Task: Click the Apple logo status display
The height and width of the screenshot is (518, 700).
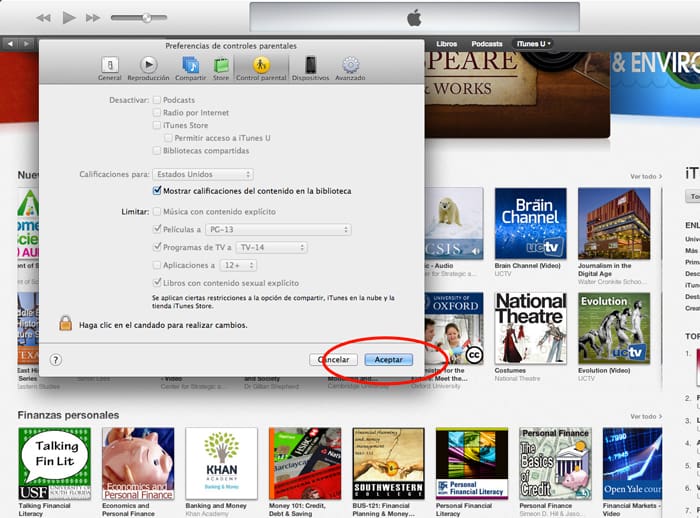Action: (x=415, y=18)
